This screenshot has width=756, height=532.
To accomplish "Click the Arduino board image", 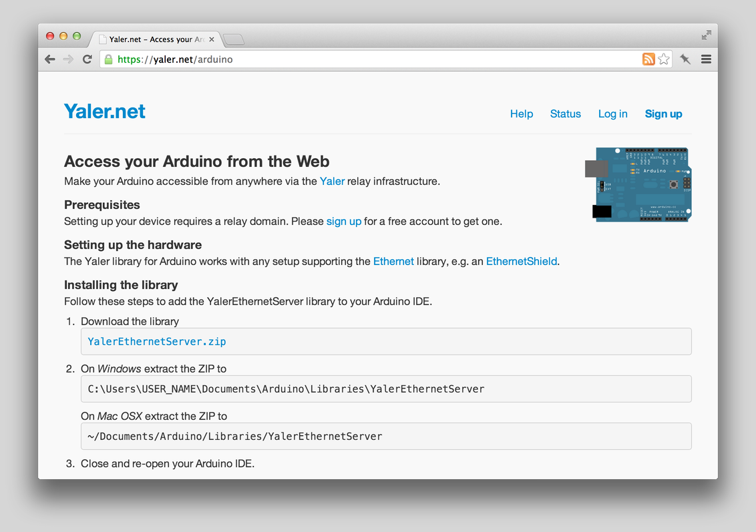I will (638, 185).
